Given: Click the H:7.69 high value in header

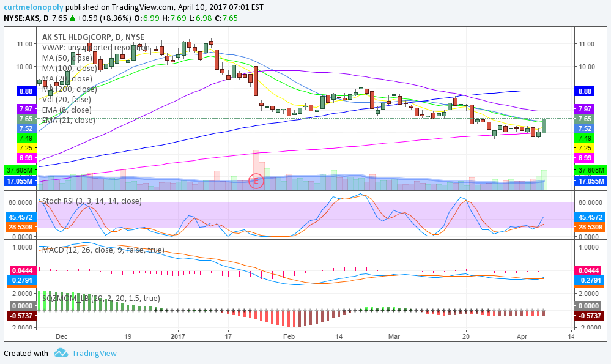Looking at the screenshot, I should (174, 18).
